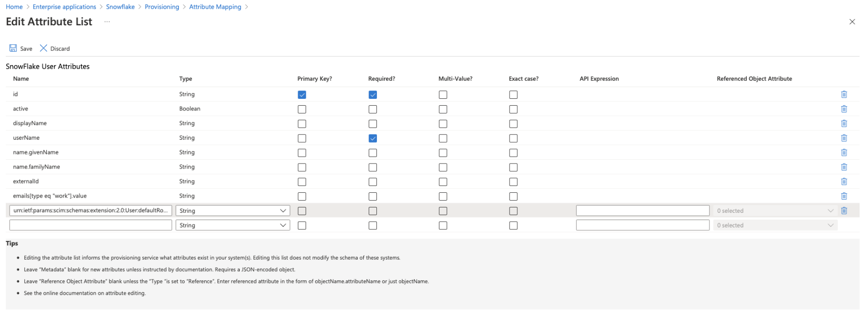Click trash icon for active attribute
Image resolution: width=868 pixels, height=316 pixels.
[844, 109]
